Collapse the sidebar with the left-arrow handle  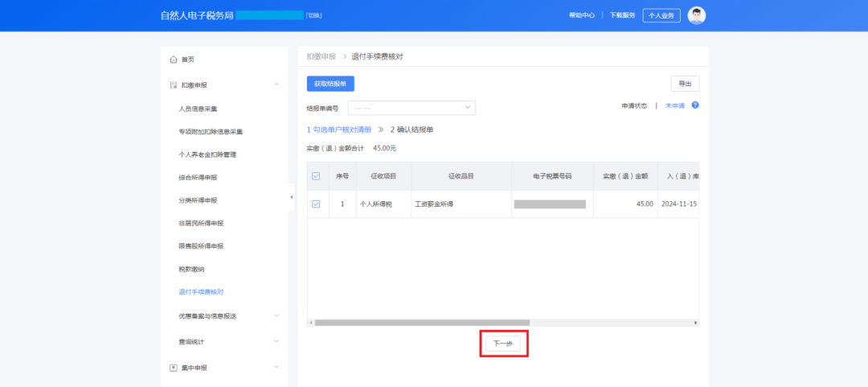coord(292,197)
